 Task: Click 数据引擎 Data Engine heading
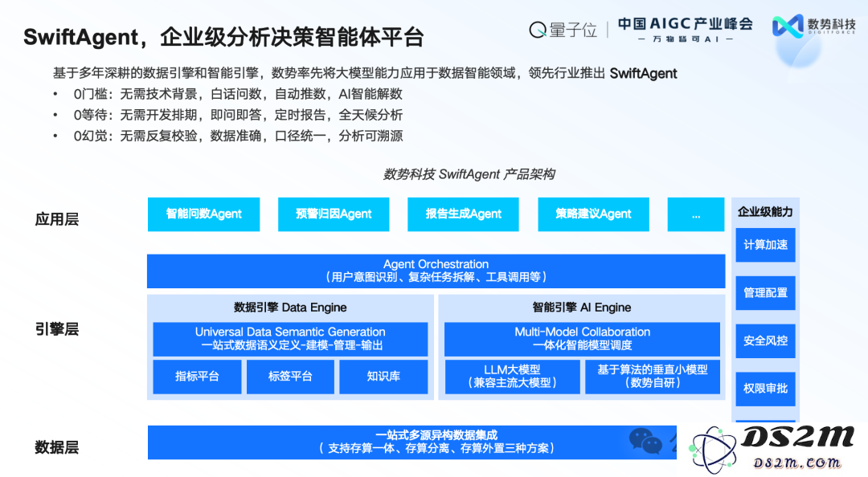click(290, 307)
